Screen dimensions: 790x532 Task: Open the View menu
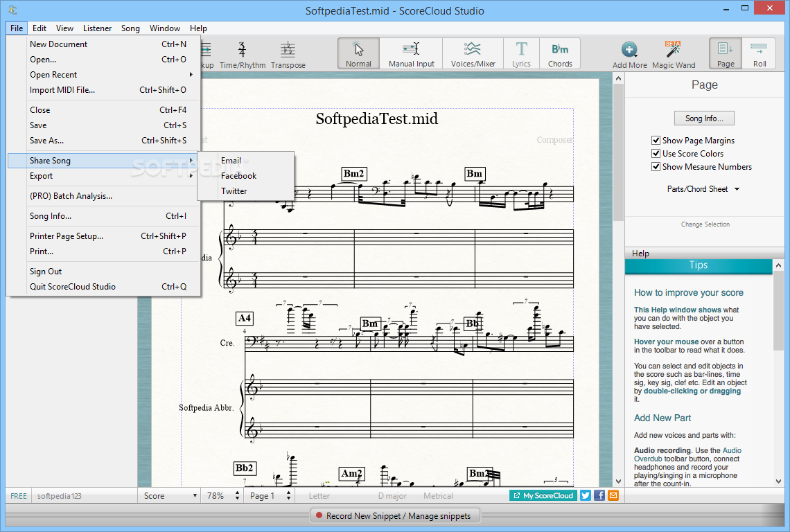coord(64,28)
